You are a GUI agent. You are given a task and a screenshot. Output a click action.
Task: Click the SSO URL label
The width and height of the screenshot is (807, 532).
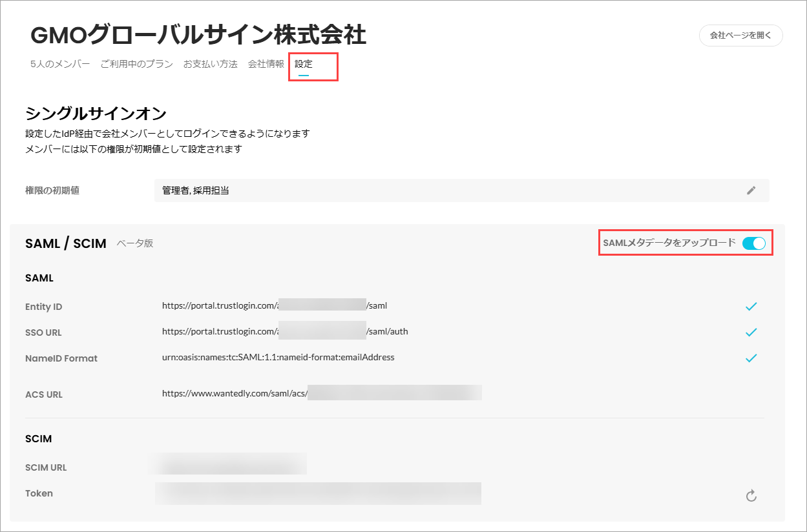[x=43, y=332]
